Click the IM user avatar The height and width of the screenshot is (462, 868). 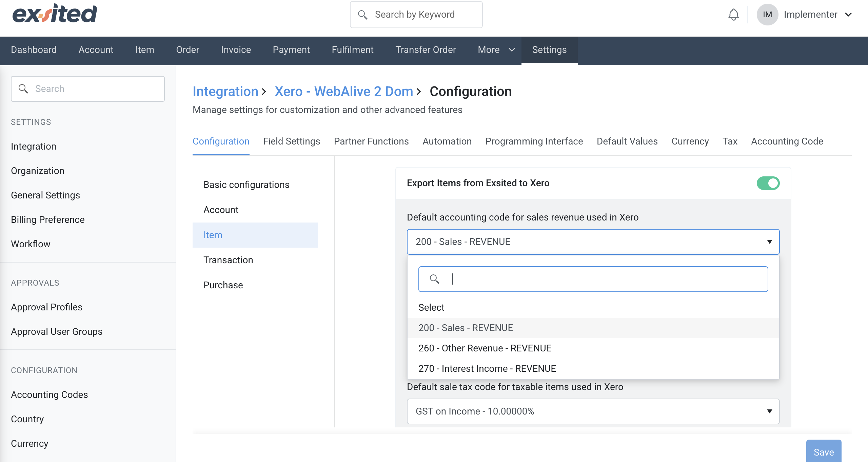click(767, 15)
